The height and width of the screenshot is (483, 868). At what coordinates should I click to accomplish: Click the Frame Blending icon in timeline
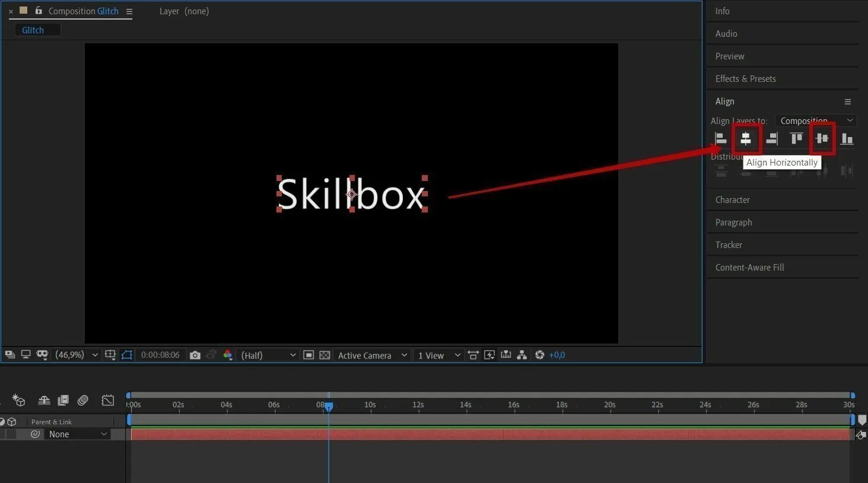(x=63, y=401)
